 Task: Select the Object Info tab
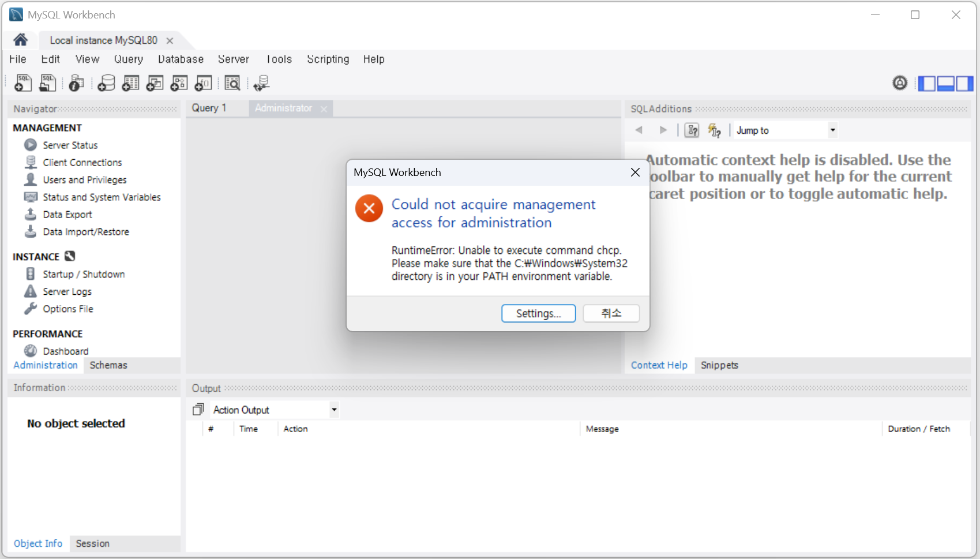coord(38,543)
